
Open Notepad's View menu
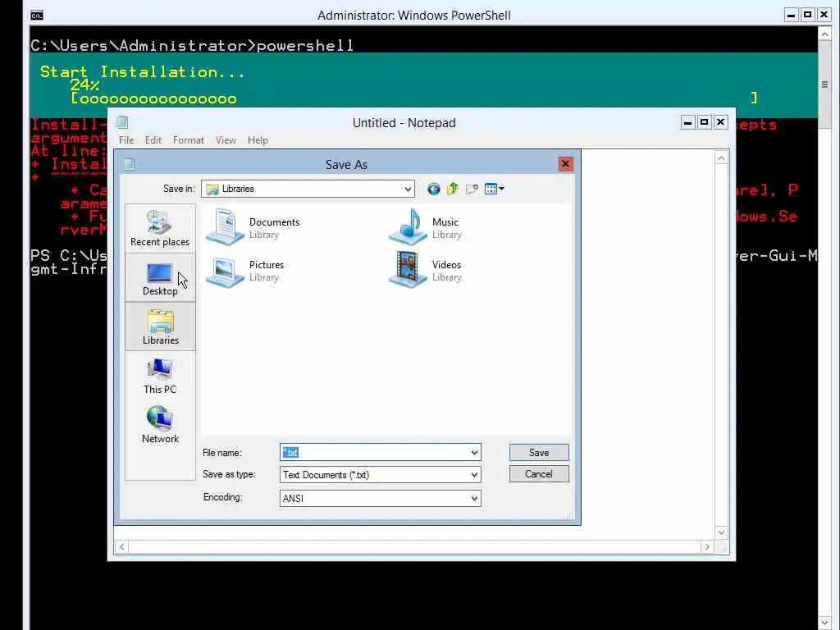(x=226, y=139)
